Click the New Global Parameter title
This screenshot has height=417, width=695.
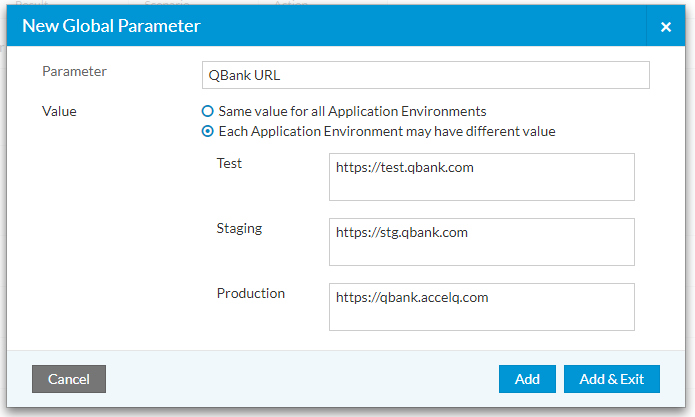111,26
